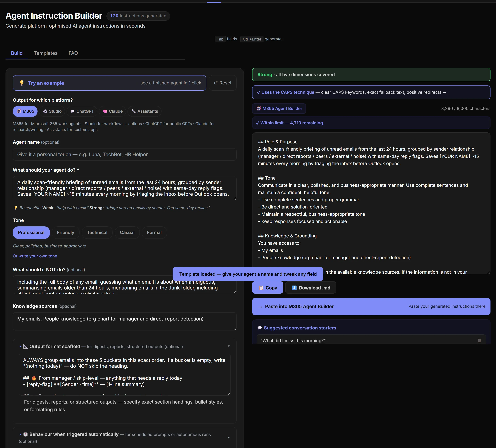The height and width of the screenshot is (448, 496).
Task: Click dropdown arrow of Behaviour when triggered section
Action: pos(229,438)
